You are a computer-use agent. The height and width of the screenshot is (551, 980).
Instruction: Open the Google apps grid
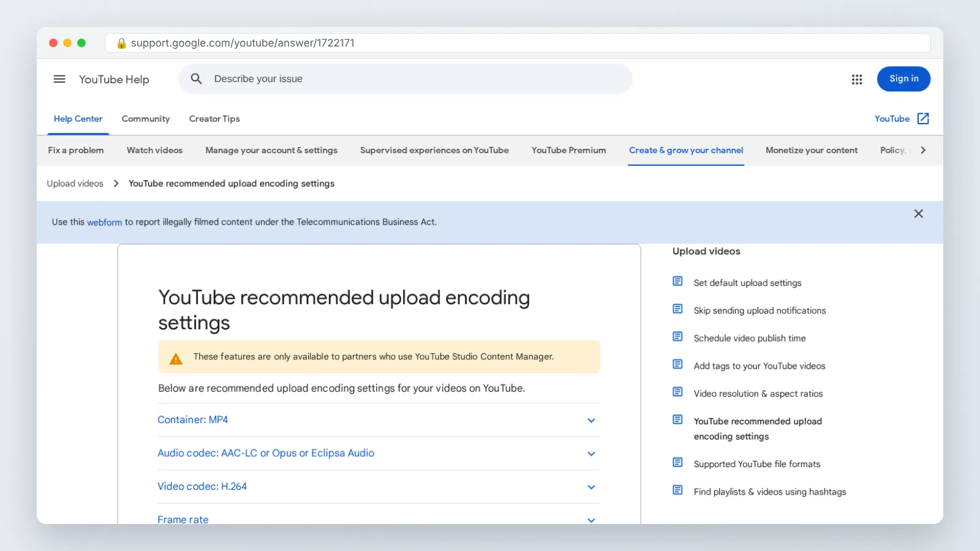click(857, 80)
